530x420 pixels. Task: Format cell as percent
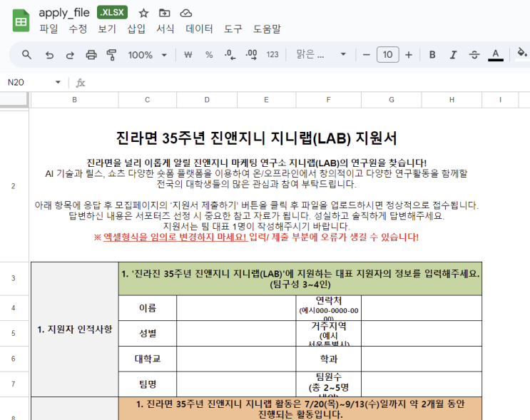click(209, 55)
